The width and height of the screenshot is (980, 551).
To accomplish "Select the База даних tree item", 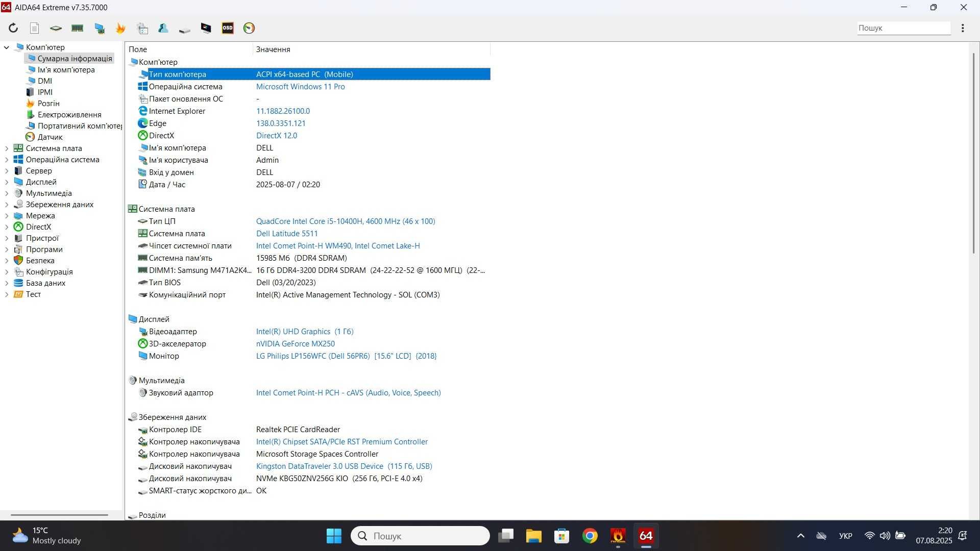I will [40, 283].
